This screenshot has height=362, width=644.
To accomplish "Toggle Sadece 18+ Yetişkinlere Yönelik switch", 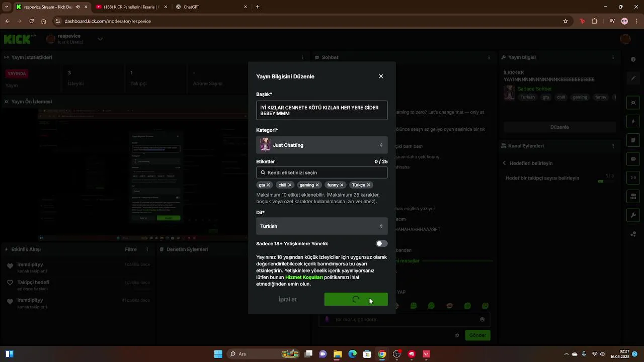I will [x=381, y=244].
